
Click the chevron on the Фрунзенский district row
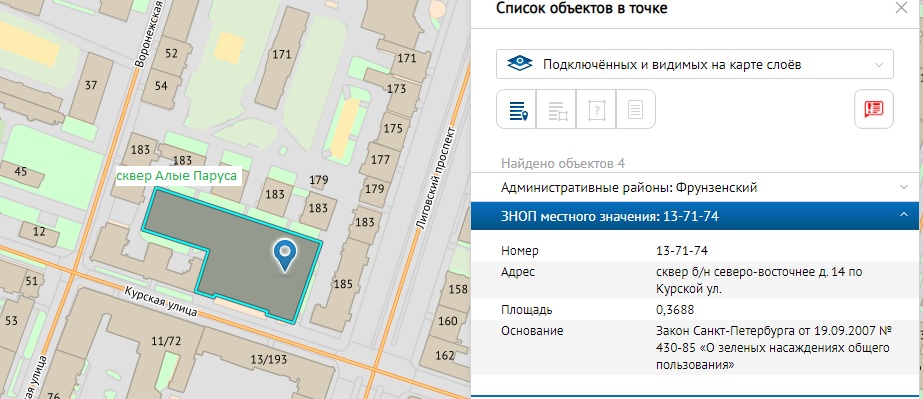coord(904,187)
